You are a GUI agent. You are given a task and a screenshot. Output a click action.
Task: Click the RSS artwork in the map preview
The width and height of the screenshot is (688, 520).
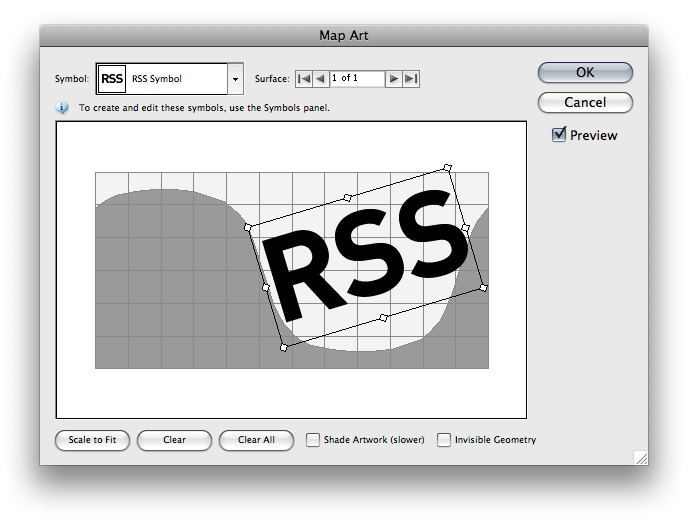366,255
